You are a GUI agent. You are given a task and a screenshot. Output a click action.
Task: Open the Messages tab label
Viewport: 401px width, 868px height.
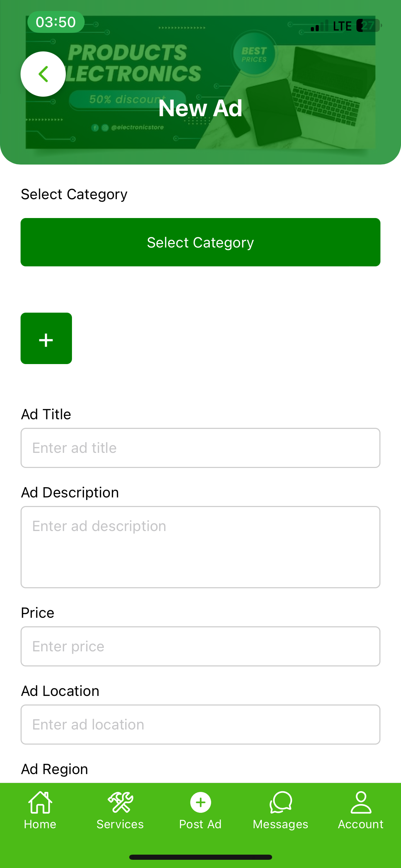(x=281, y=824)
